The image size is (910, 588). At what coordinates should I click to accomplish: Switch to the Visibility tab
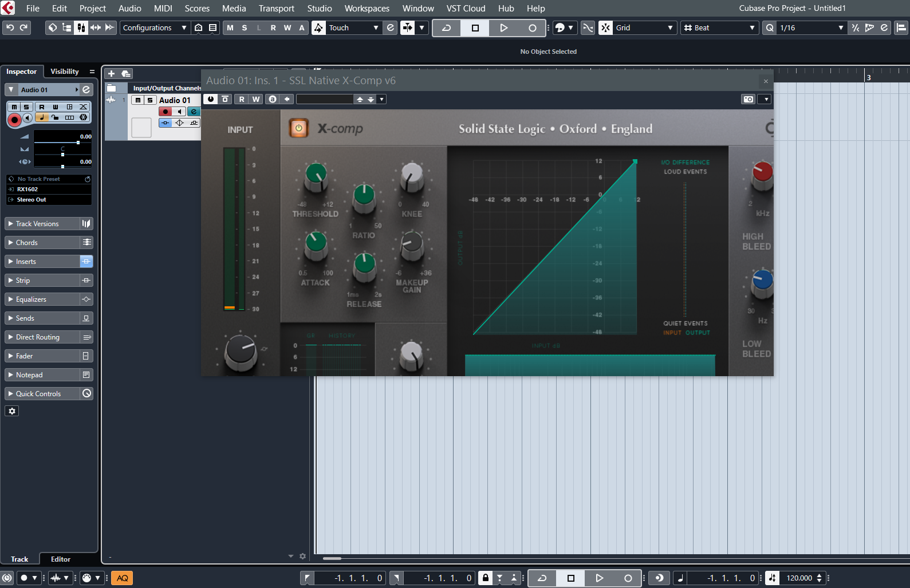[x=64, y=72]
